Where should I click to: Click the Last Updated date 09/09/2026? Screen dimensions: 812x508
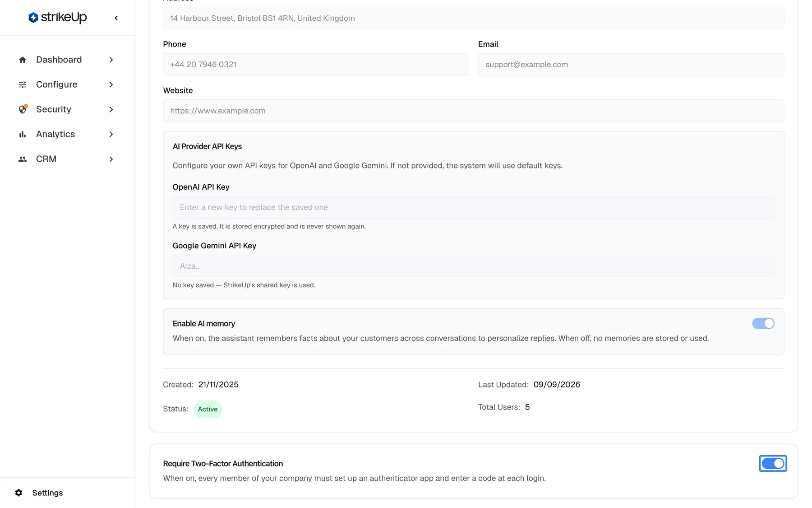point(557,385)
